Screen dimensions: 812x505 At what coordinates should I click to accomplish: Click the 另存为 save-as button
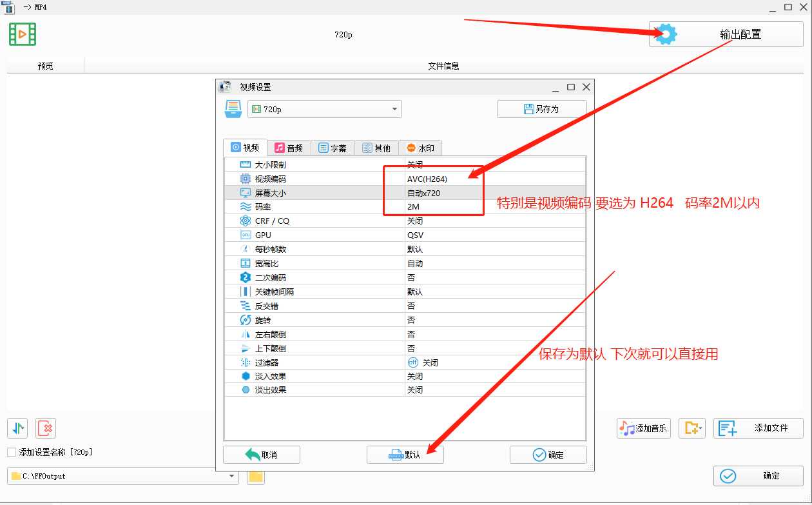(541, 109)
